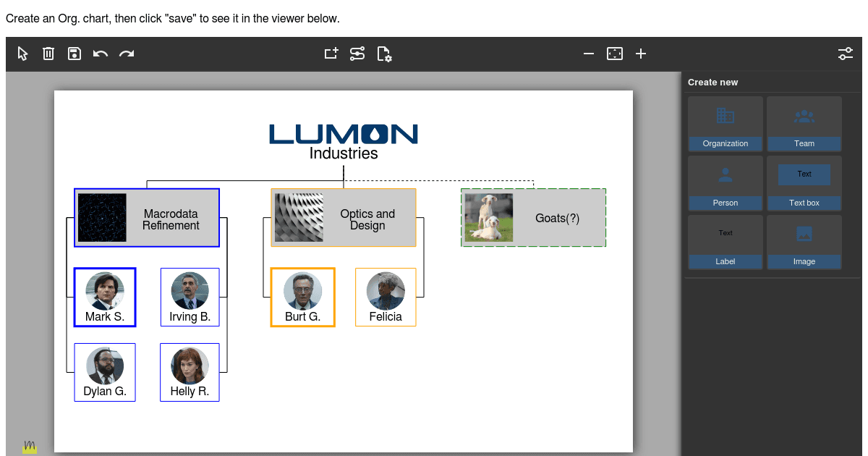Redo the last change
868x456 pixels.
pos(127,54)
